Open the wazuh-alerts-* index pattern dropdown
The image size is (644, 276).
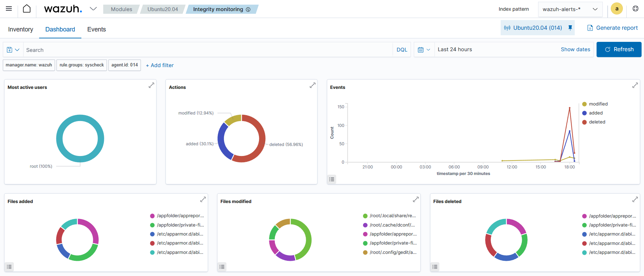pyautogui.click(x=570, y=9)
